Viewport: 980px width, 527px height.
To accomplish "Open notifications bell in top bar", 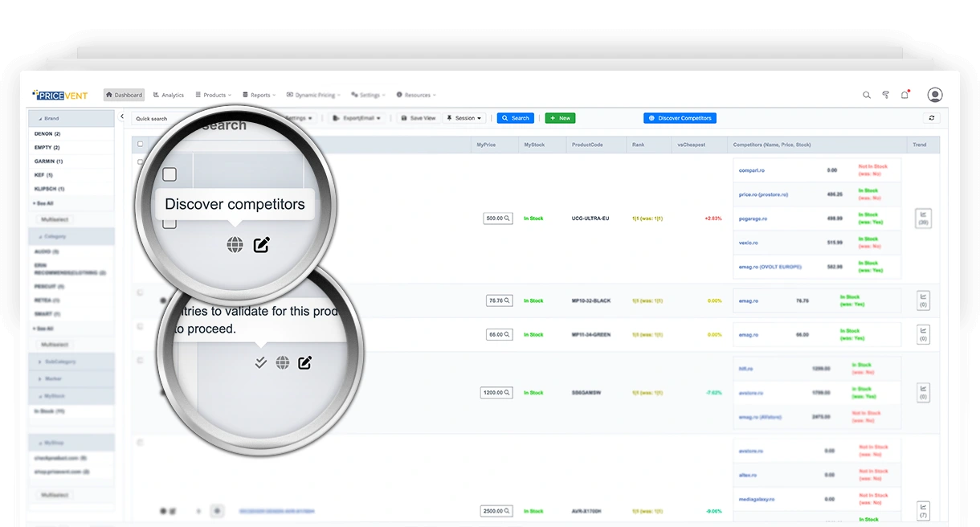I will coord(904,95).
